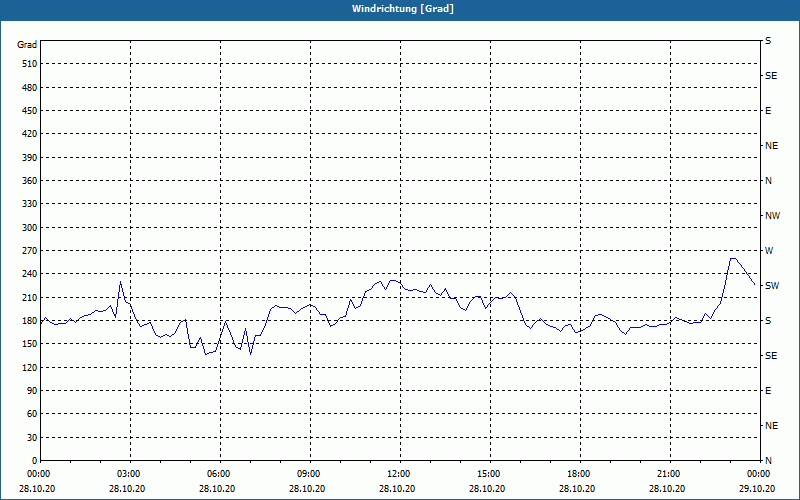This screenshot has width=800, height=500.
Task: Select the 270 y-axis value
Action: [30, 251]
